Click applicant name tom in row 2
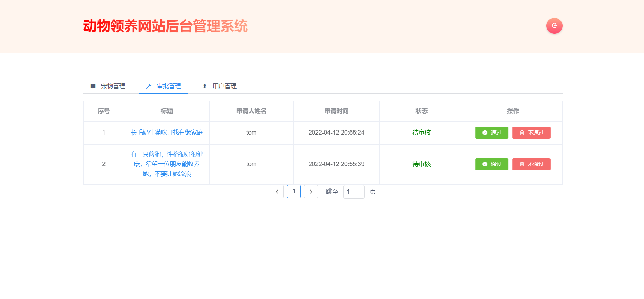Image resolution: width=644 pixels, height=299 pixels. 252,164
